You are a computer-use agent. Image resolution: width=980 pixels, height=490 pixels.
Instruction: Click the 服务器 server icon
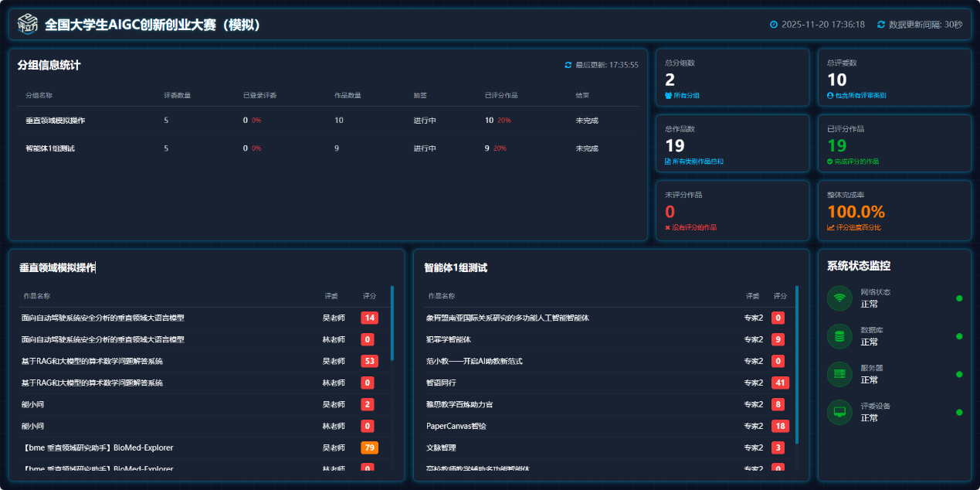[x=839, y=374]
